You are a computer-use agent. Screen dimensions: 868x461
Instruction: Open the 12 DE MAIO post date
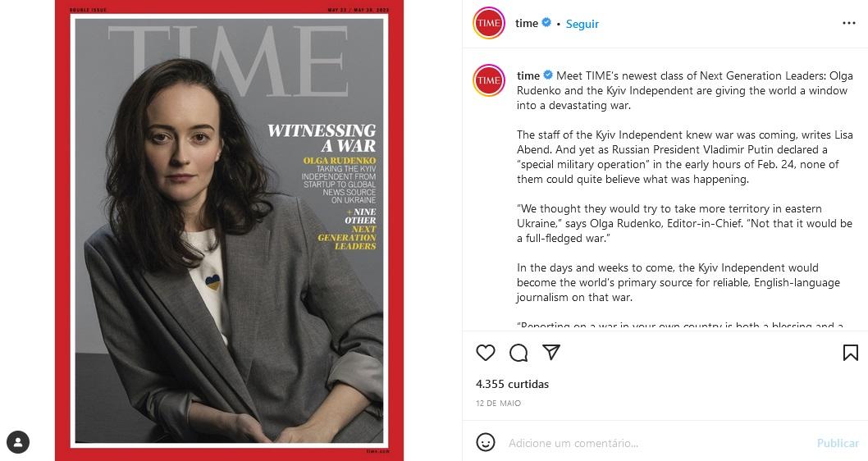point(498,404)
